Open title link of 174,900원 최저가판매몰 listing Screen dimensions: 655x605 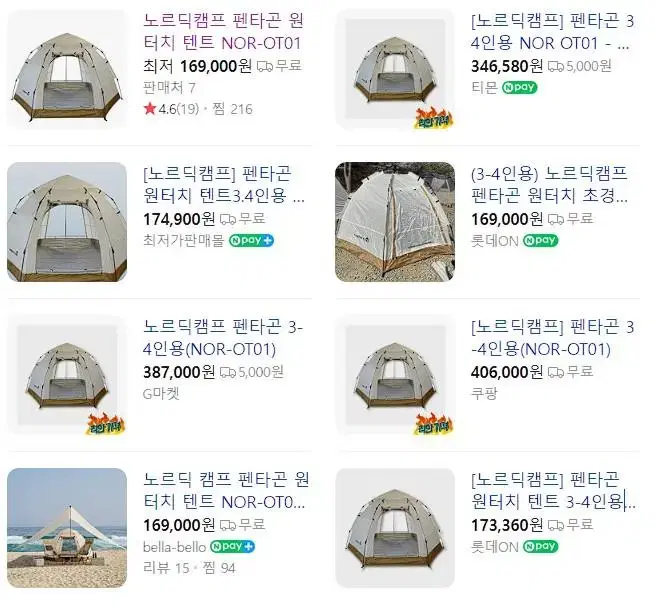224,184
